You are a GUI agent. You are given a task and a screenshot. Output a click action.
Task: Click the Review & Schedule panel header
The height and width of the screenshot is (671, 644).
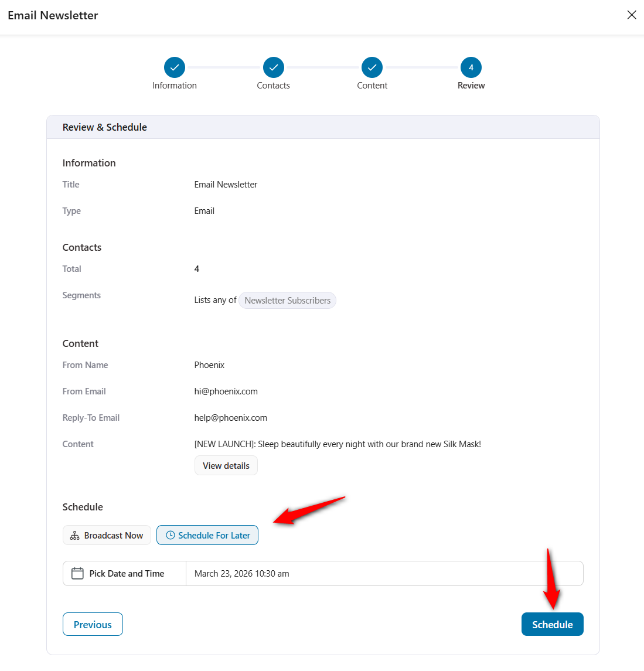point(104,127)
